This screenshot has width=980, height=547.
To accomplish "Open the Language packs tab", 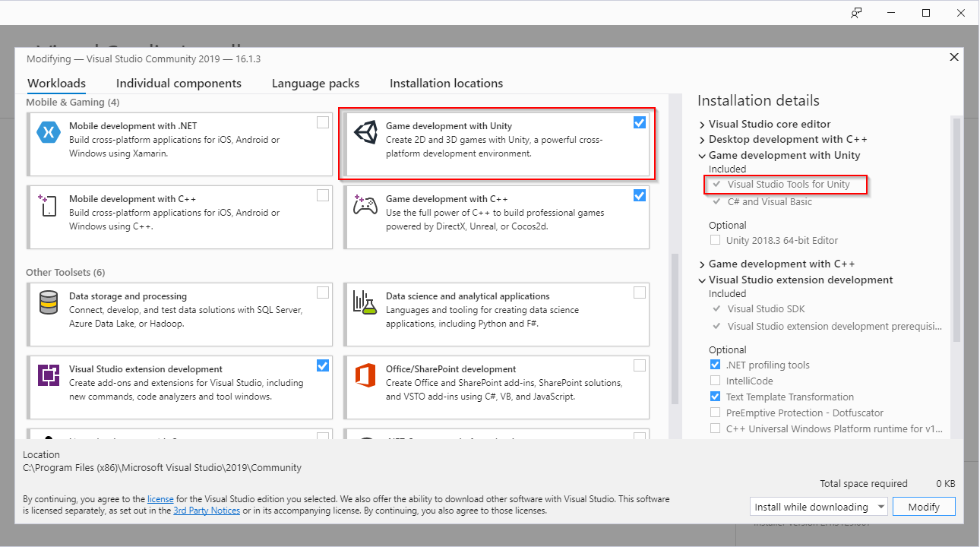I will [x=315, y=84].
